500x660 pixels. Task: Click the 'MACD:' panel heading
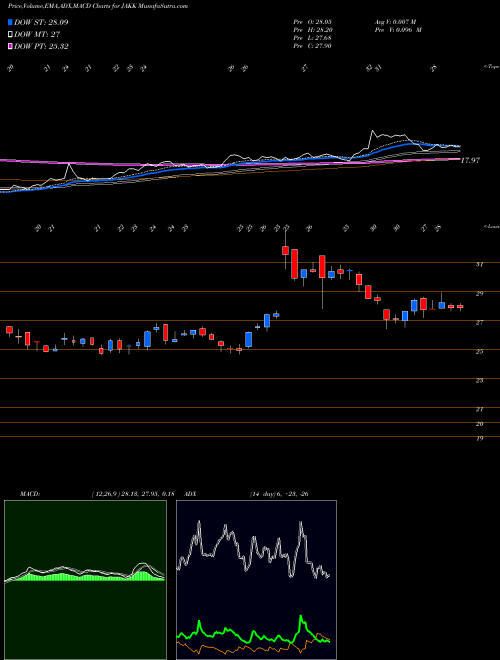[29, 494]
